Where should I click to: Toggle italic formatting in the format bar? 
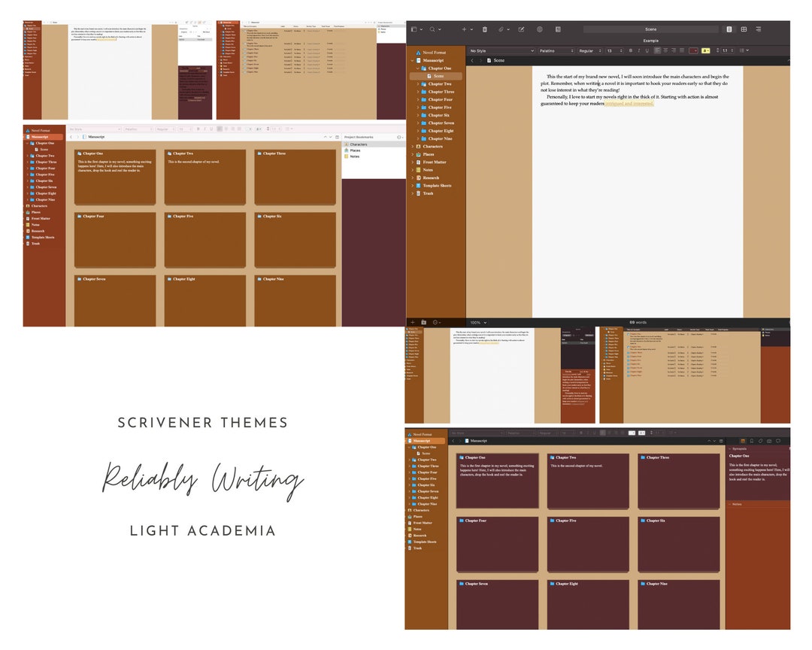tap(638, 51)
